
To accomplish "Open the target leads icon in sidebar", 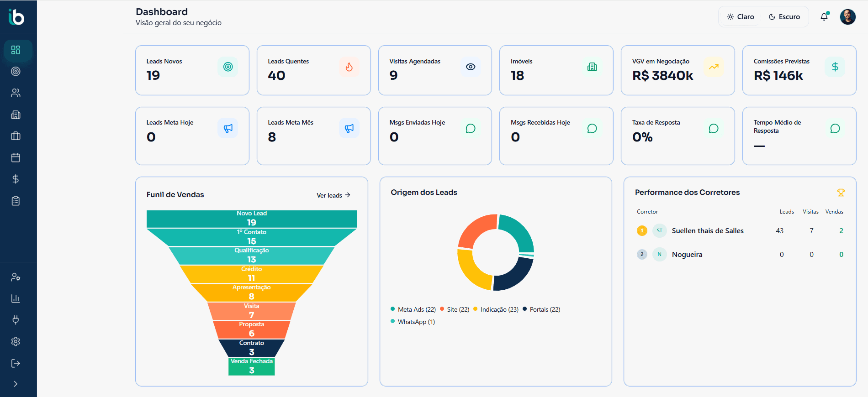I will (16, 71).
